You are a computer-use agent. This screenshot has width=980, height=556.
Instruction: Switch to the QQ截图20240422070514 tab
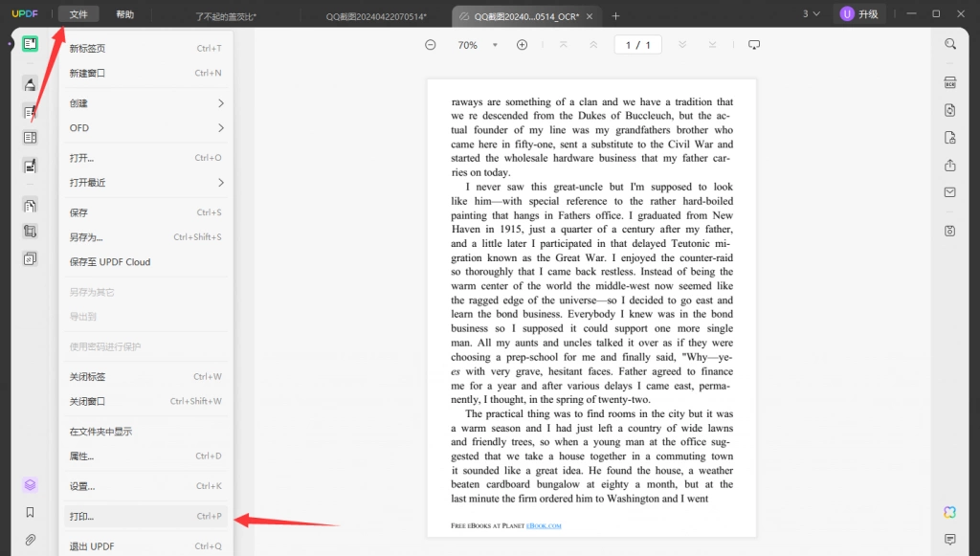376,17
